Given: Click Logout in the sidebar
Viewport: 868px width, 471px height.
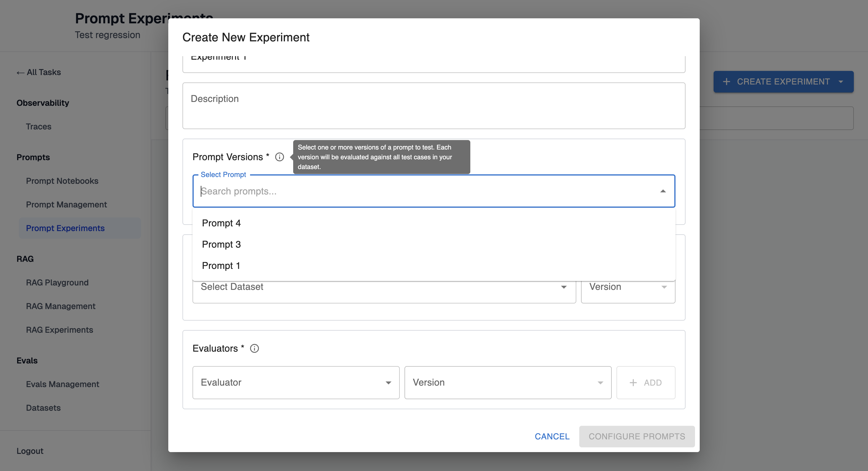Looking at the screenshot, I should point(30,451).
